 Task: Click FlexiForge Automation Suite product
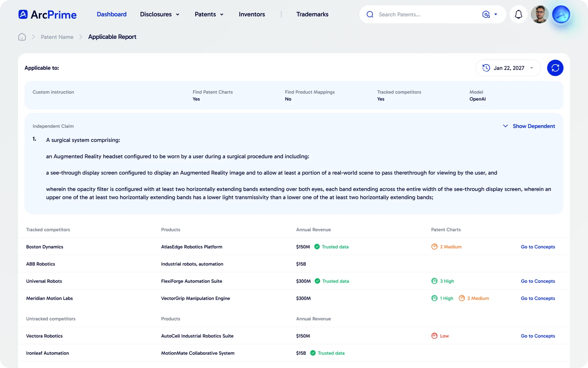(192, 281)
